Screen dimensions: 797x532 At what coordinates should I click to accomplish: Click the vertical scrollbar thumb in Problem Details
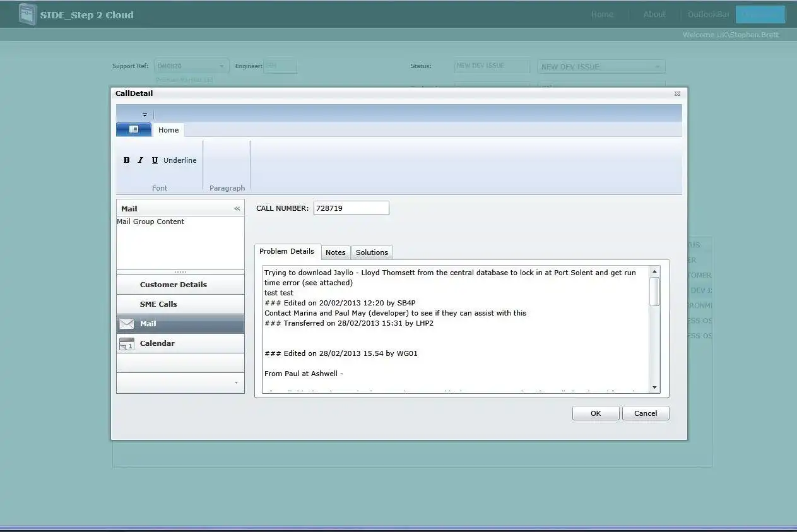[x=654, y=292]
